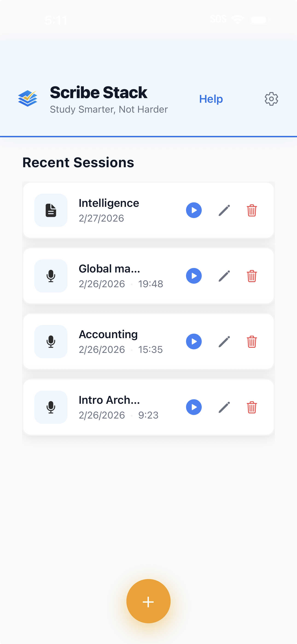Viewport: 297px width, 644px height.
Task: Add a new session with plus button
Action: [148, 601]
